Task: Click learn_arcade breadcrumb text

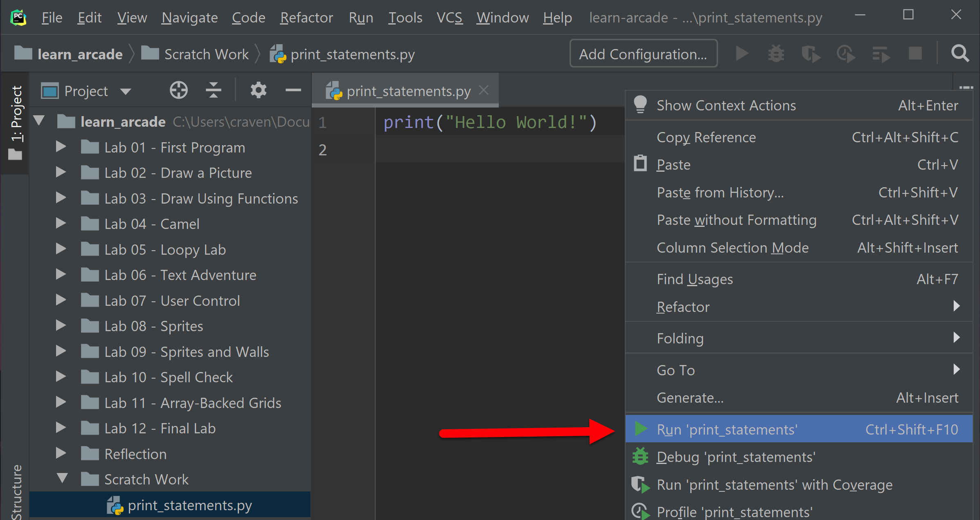Action: click(x=80, y=54)
